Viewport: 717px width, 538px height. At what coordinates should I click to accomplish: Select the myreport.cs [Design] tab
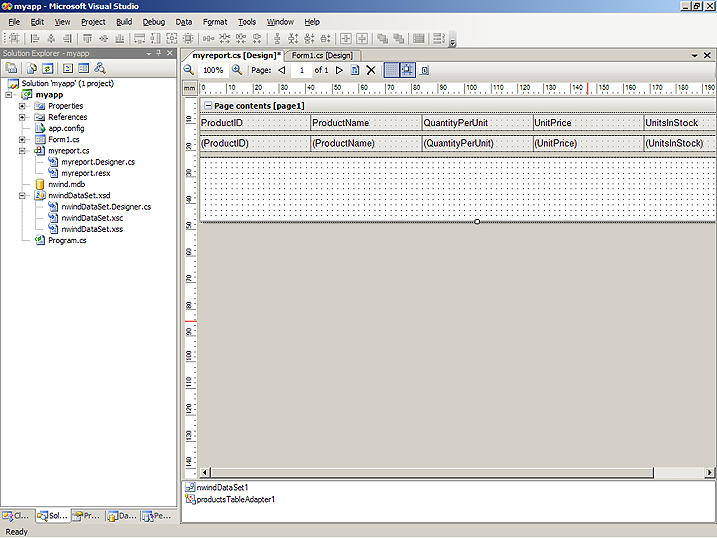236,55
